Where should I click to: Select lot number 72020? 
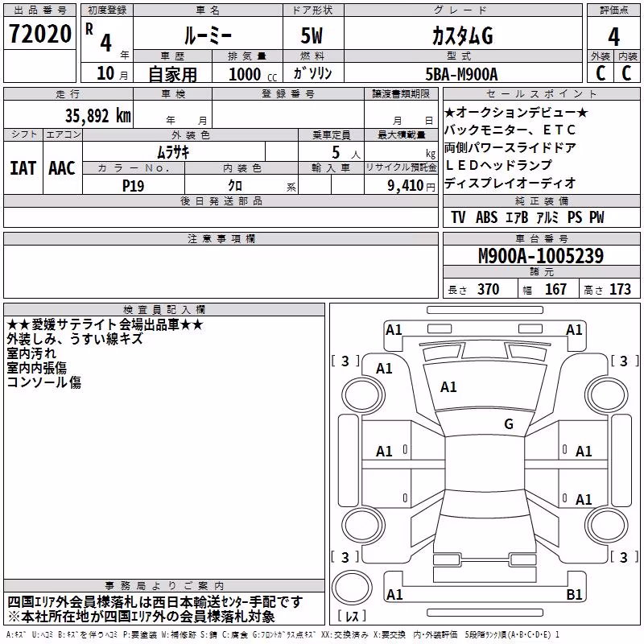(39, 33)
